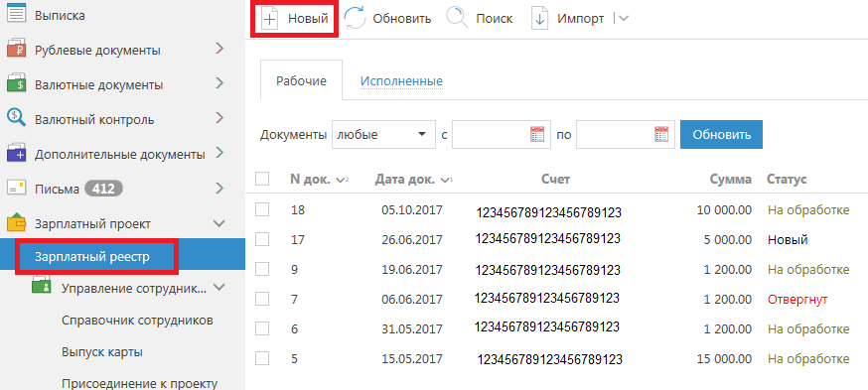
Task: Click the Валютный контроль magnifier icon
Action: tap(17, 118)
